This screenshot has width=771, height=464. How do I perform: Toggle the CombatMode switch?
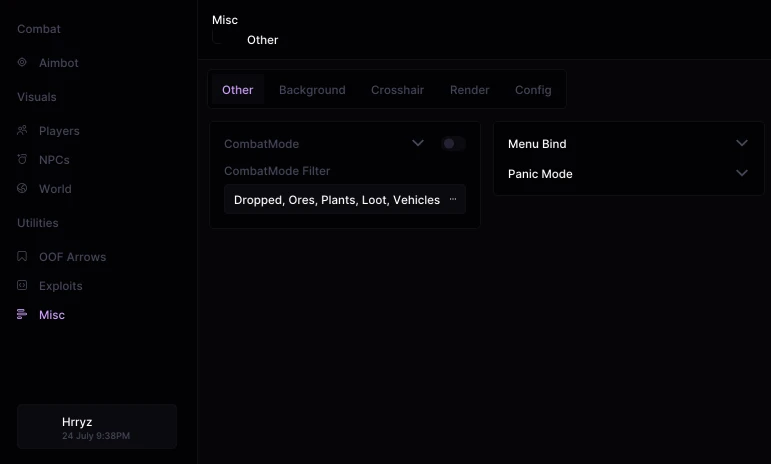[x=453, y=144]
